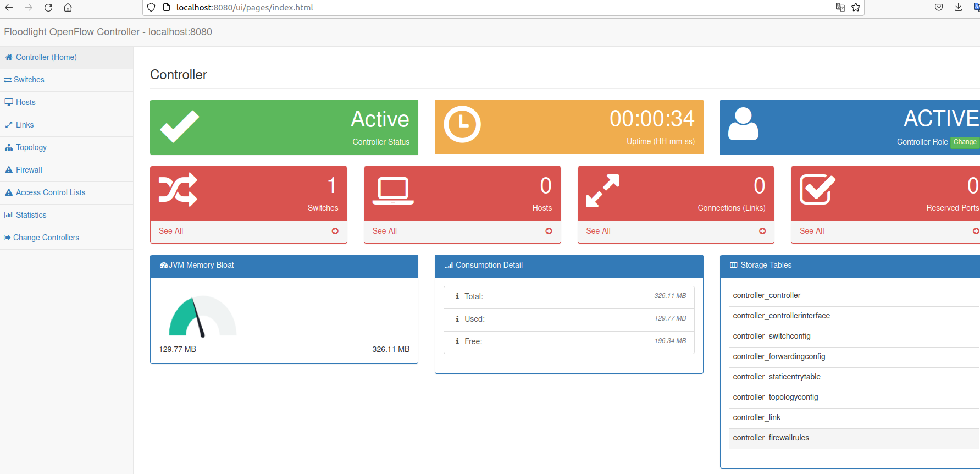Click the shield icon in address bar
The height and width of the screenshot is (474, 980).
[x=151, y=8]
